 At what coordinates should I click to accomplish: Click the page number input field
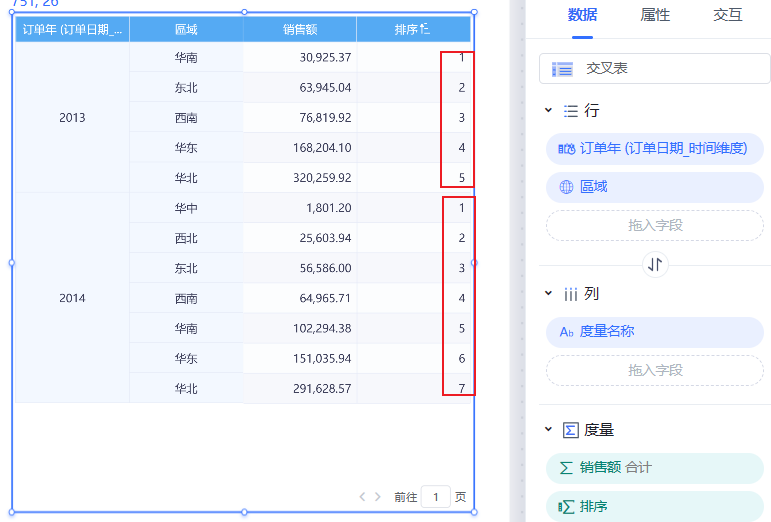click(x=436, y=497)
